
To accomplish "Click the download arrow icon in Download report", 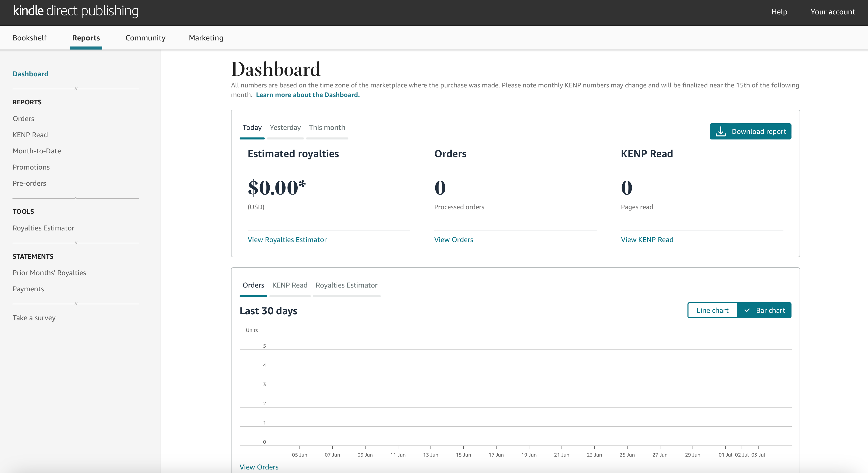I will [720, 131].
